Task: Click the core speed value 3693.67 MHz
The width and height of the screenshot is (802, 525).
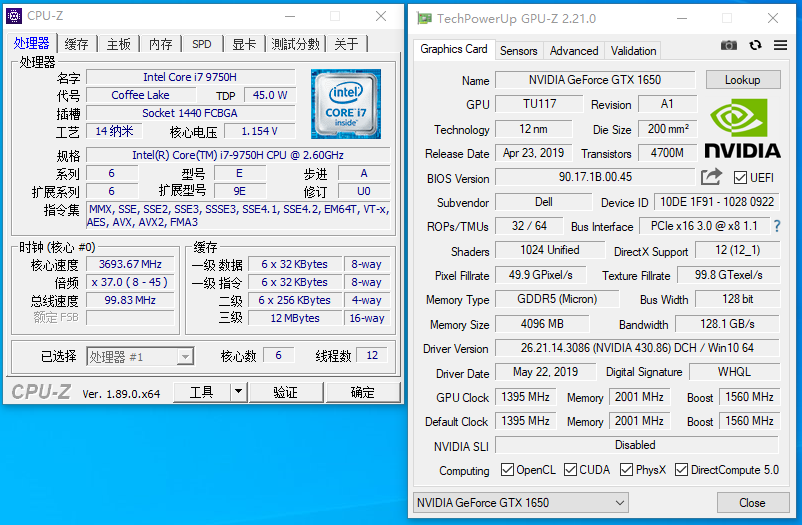Action: point(130,264)
